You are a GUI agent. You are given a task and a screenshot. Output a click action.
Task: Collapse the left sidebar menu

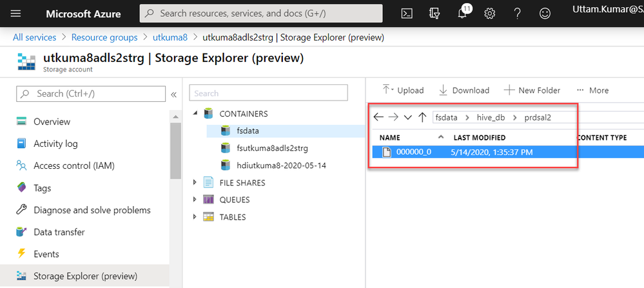(x=173, y=94)
